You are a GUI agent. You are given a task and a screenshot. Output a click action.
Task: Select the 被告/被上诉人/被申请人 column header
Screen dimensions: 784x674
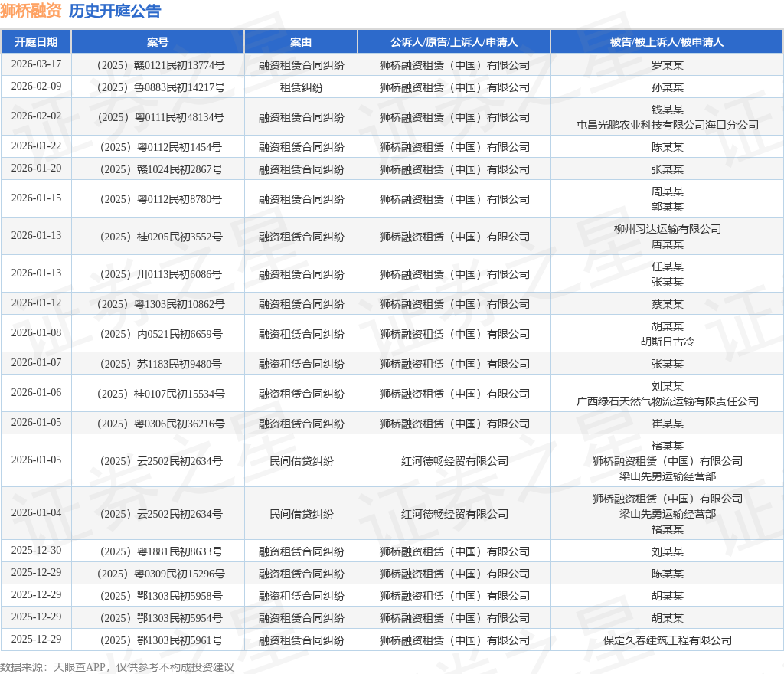pyautogui.click(x=667, y=42)
